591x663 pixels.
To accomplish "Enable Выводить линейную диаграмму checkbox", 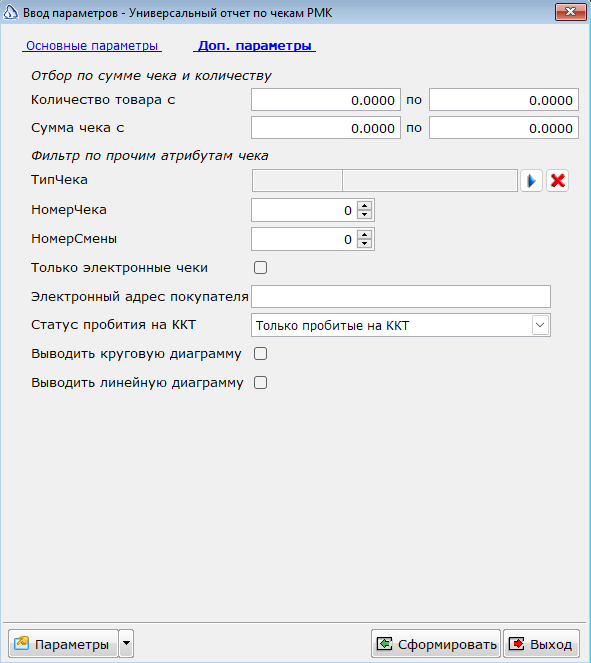I will click(260, 383).
